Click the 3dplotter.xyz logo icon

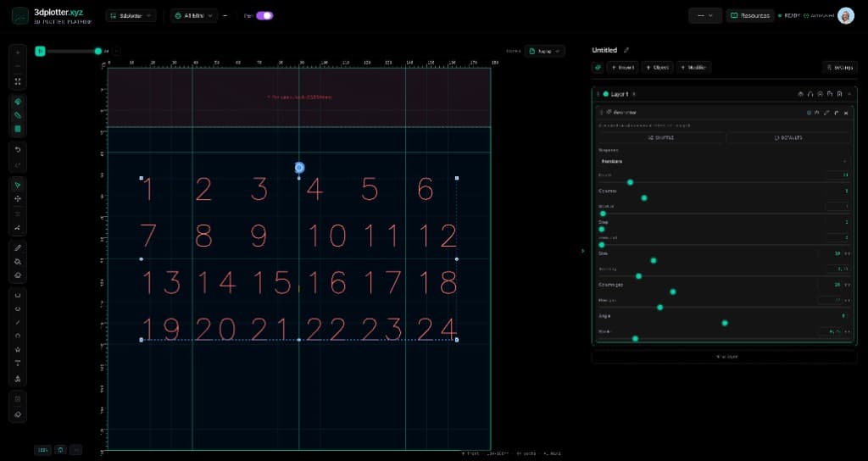20,15
